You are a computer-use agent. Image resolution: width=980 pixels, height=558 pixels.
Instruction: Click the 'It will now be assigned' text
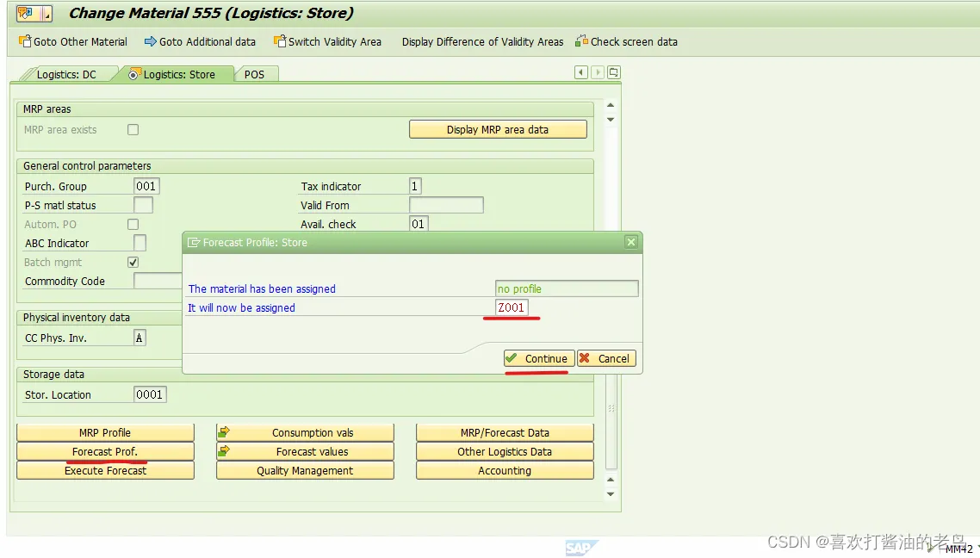[241, 307]
